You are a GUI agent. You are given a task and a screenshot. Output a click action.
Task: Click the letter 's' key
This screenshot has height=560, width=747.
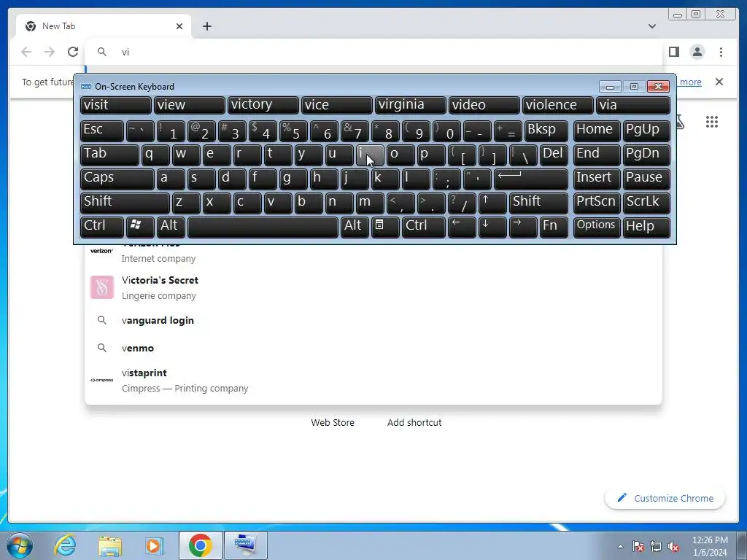201,179
